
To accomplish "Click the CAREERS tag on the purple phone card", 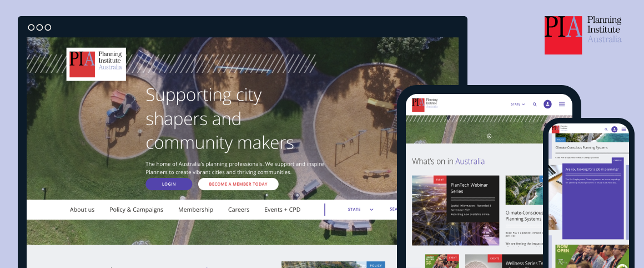I will click(x=618, y=160).
